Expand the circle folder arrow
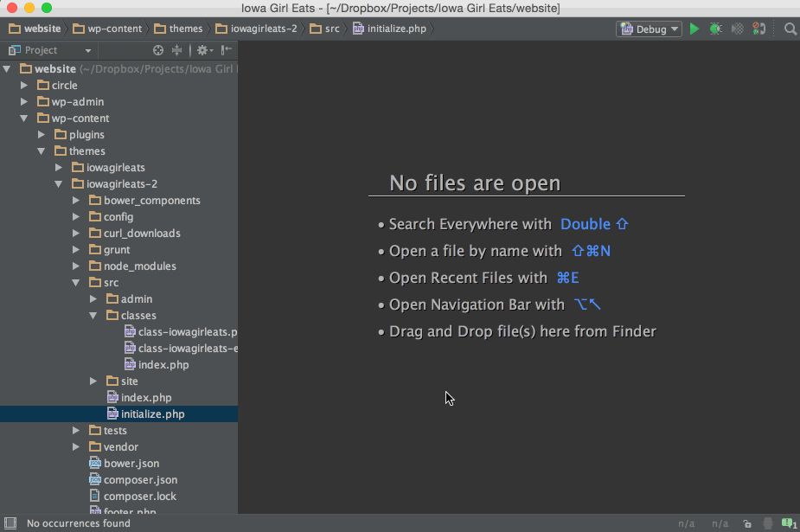 [x=24, y=85]
